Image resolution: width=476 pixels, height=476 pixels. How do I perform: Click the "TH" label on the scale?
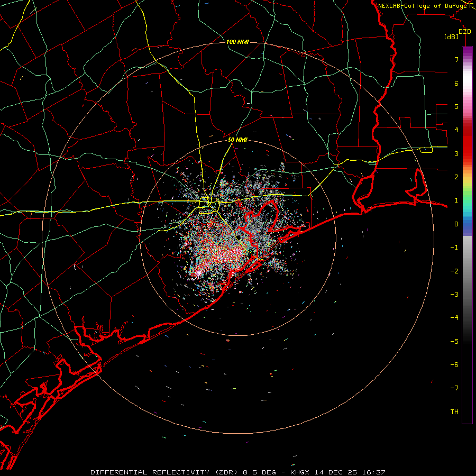tap(454, 412)
